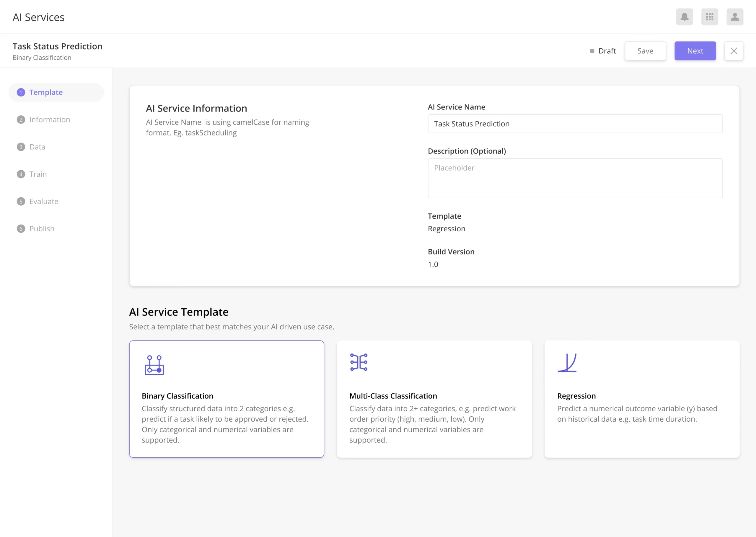Open the notifications bell icon

684,17
